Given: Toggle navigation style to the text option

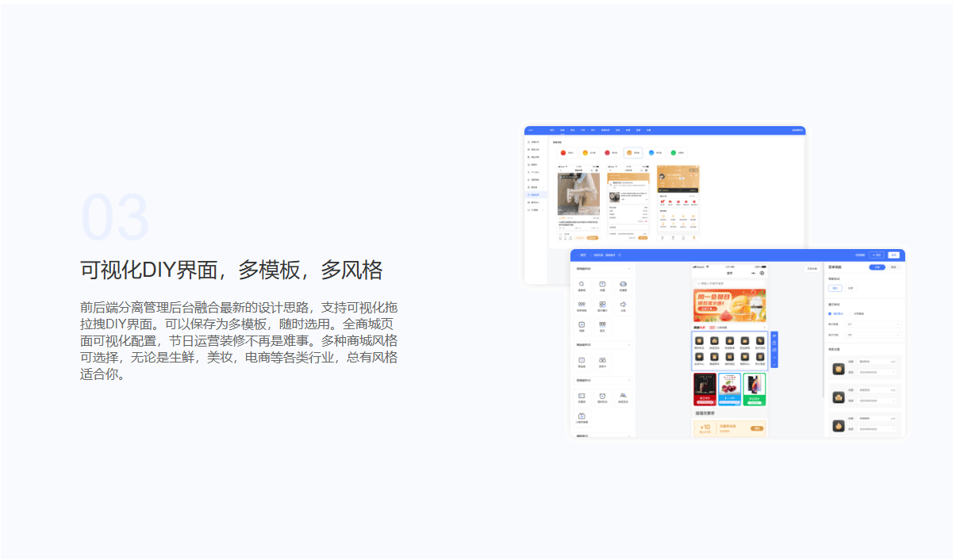Looking at the screenshot, I should (x=851, y=288).
